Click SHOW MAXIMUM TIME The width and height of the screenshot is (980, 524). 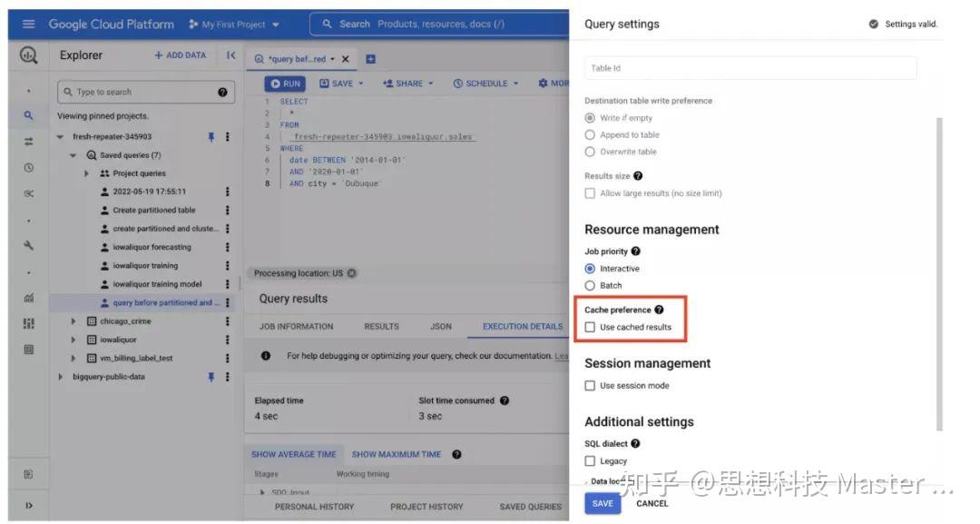point(397,454)
